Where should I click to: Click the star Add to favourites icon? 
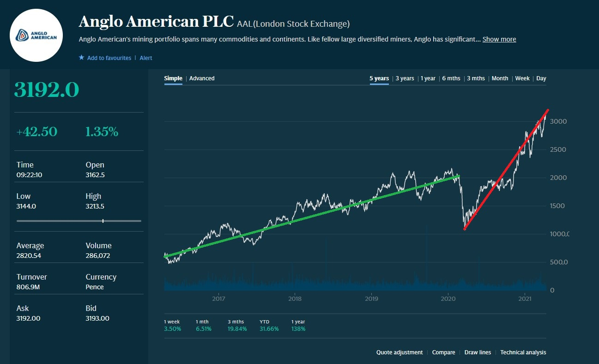82,58
